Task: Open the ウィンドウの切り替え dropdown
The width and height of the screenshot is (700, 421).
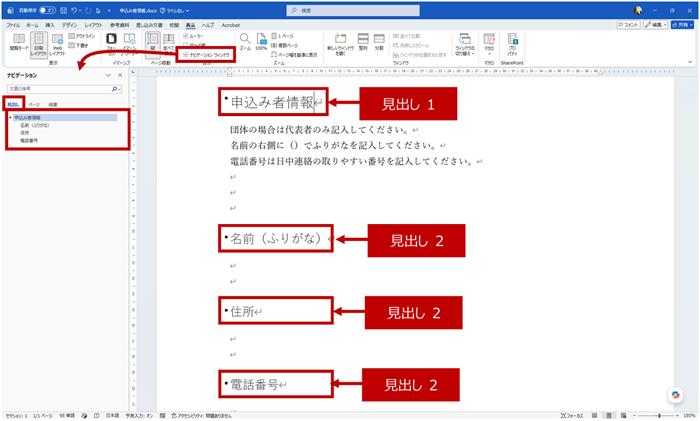Action: coord(465,44)
